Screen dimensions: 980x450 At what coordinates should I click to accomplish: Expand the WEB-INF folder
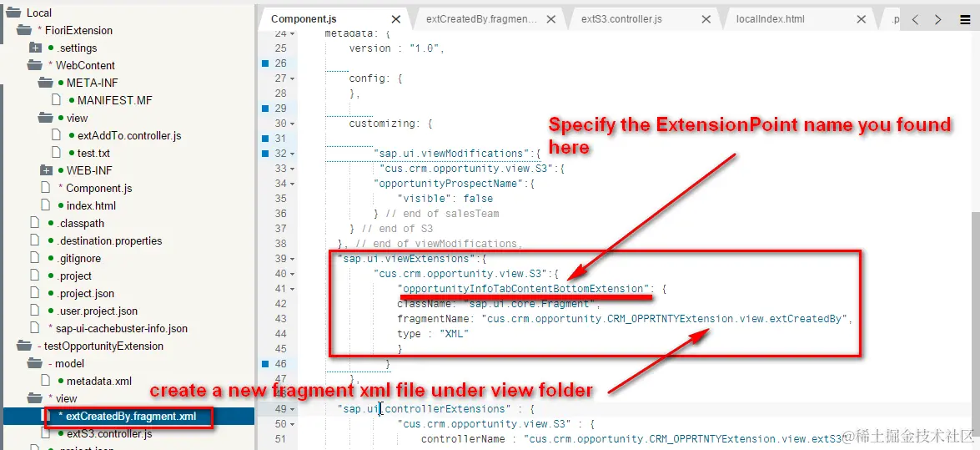pyautogui.click(x=46, y=170)
